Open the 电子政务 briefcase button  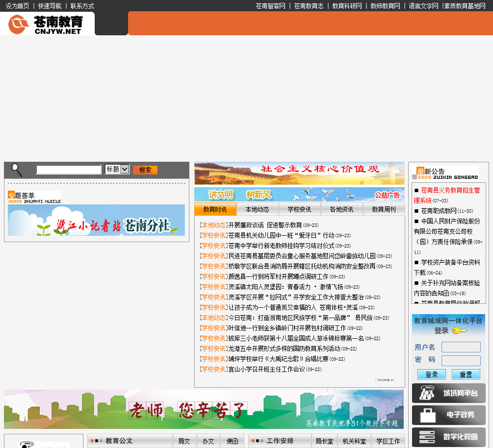(449, 415)
